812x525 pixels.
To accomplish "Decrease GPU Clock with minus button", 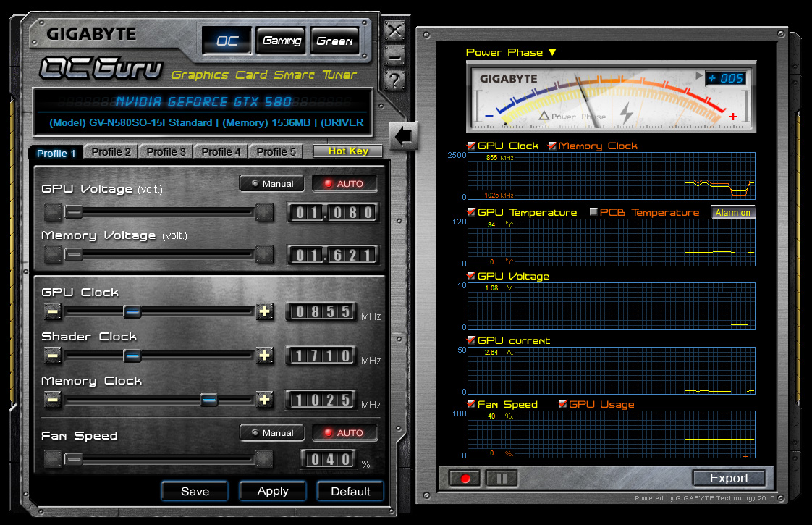I will 52,311.
